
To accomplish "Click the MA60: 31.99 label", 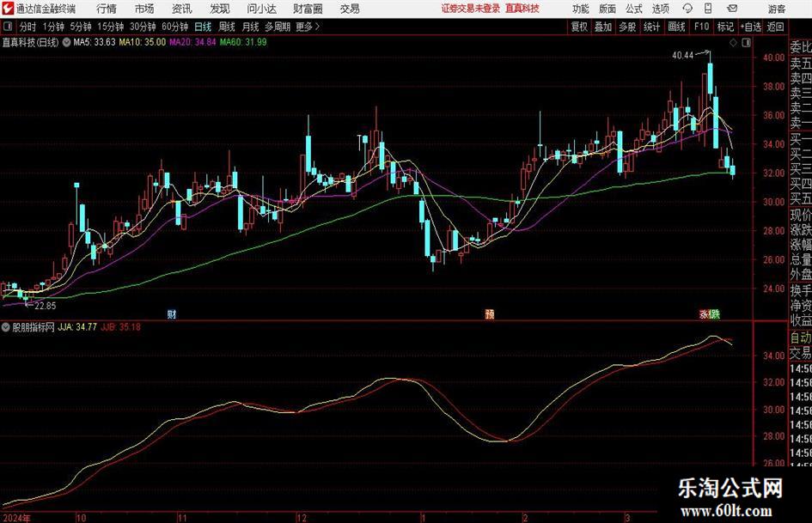I will click(243, 42).
